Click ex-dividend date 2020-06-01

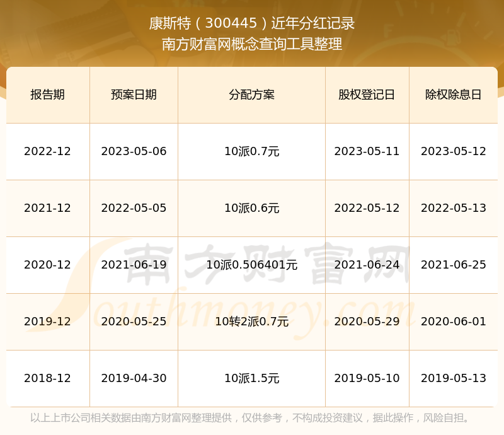tap(453, 322)
